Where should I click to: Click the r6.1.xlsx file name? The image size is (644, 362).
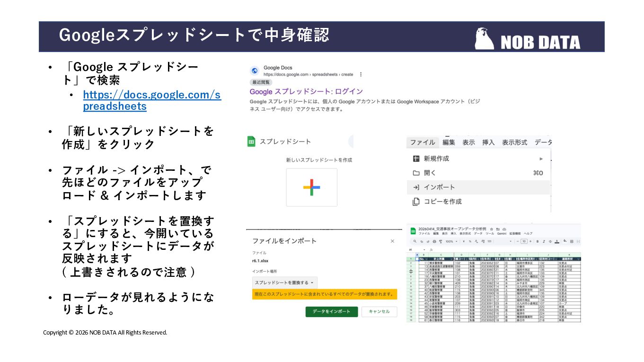click(261, 261)
